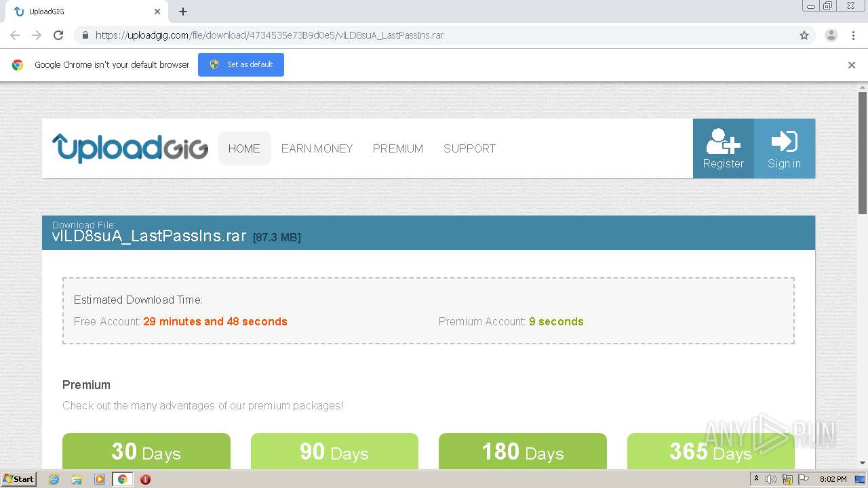Open a new tab with the plus button

coord(183,12)
